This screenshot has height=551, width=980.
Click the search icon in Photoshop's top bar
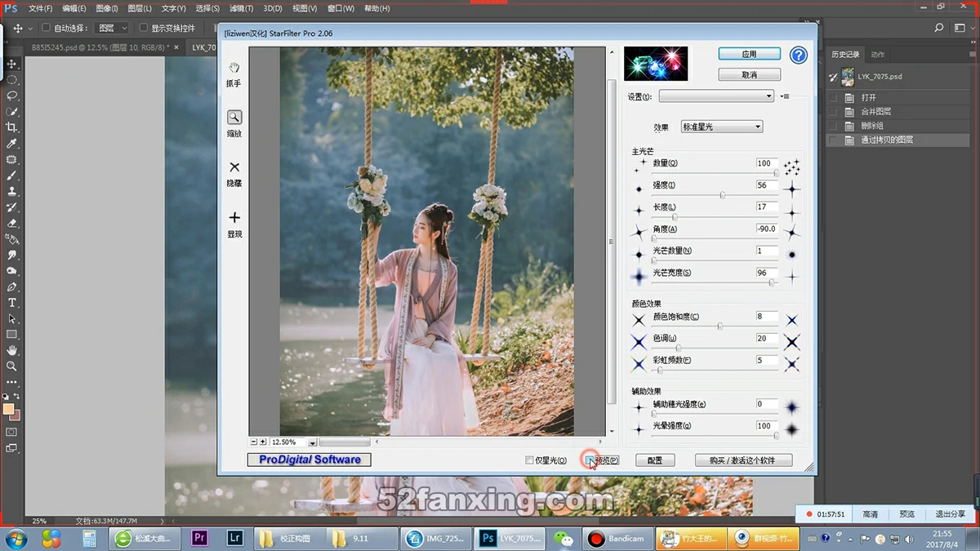[x=939, y=28]
